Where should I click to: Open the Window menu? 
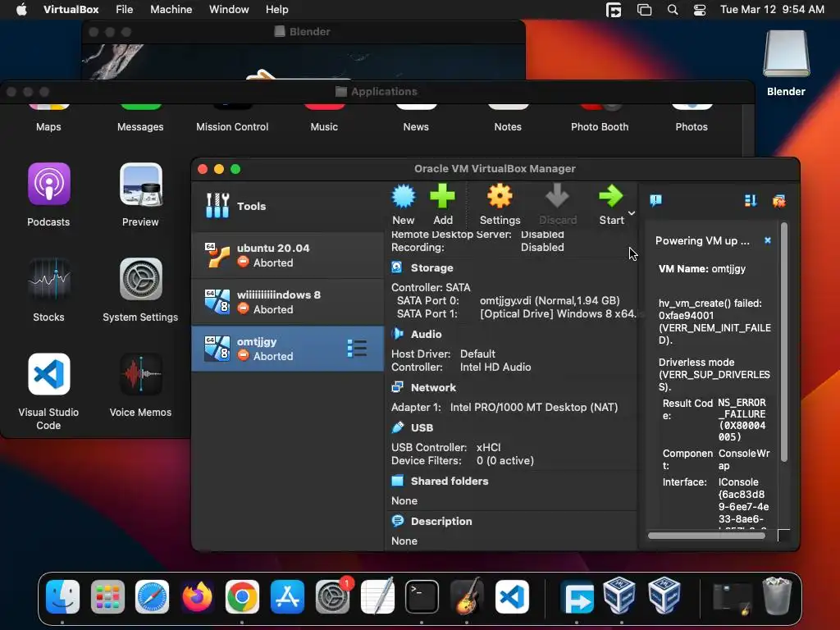pyautogui.click(x=229, y=10)
